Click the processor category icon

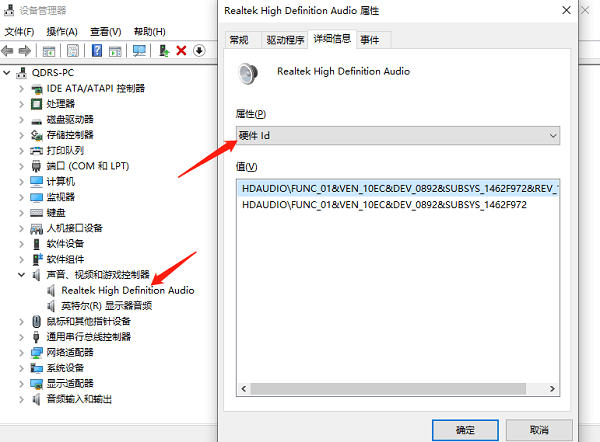pos(36,104)
